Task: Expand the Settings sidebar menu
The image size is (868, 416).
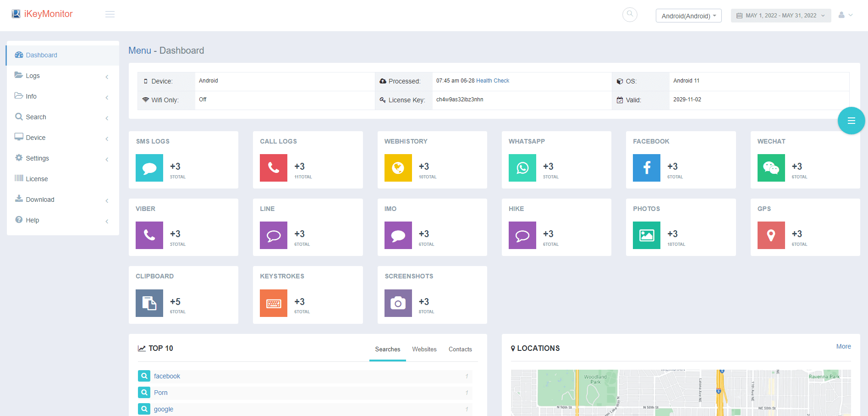Action: point(63,158)
